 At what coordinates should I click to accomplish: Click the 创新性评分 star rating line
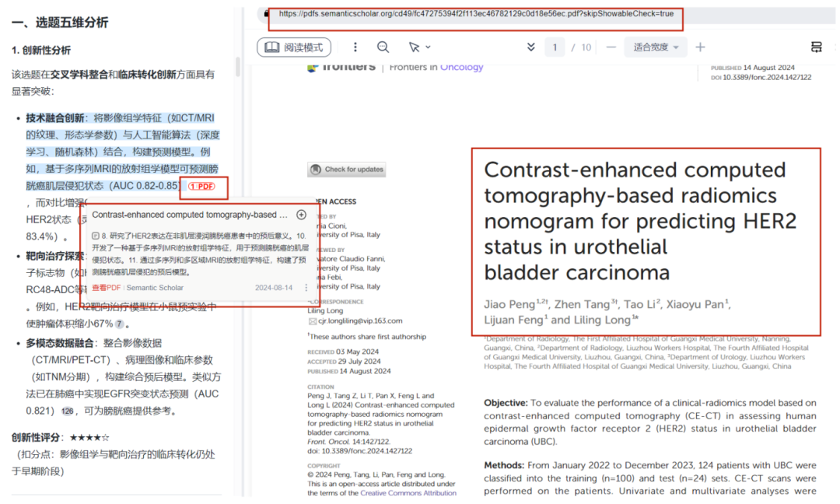(61, 438)
